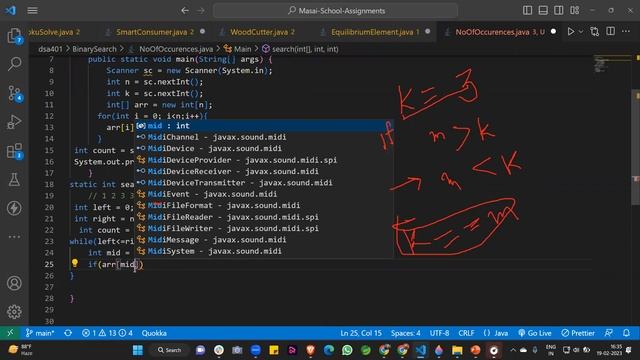The width and height of the screenshot is (640, 360).
Task: Click dsa401 breadcrumb
Action: [x=50, y=49]
